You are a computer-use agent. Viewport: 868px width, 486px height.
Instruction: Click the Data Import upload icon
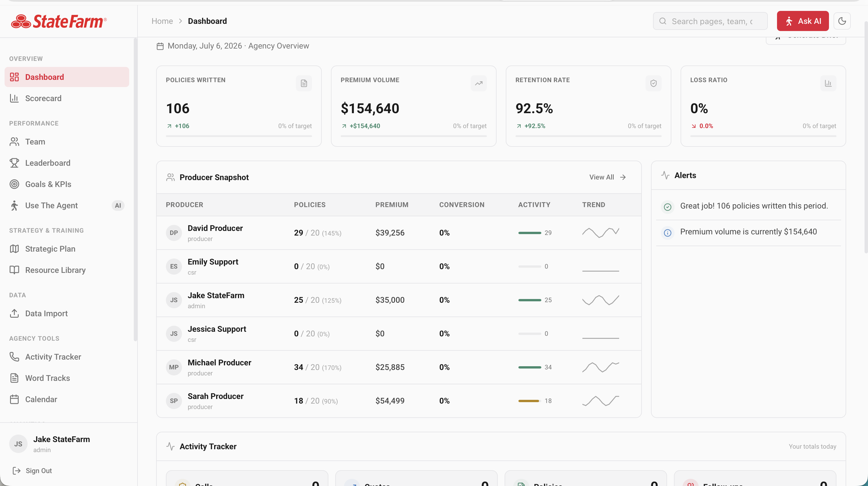coord(14,313)
